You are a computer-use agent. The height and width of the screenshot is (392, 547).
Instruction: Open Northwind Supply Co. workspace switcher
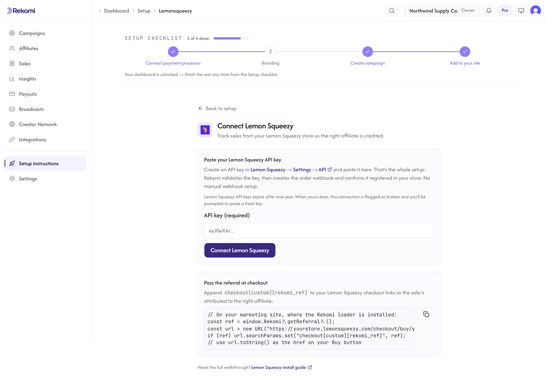pyautogui.click(x=442, y=11)
